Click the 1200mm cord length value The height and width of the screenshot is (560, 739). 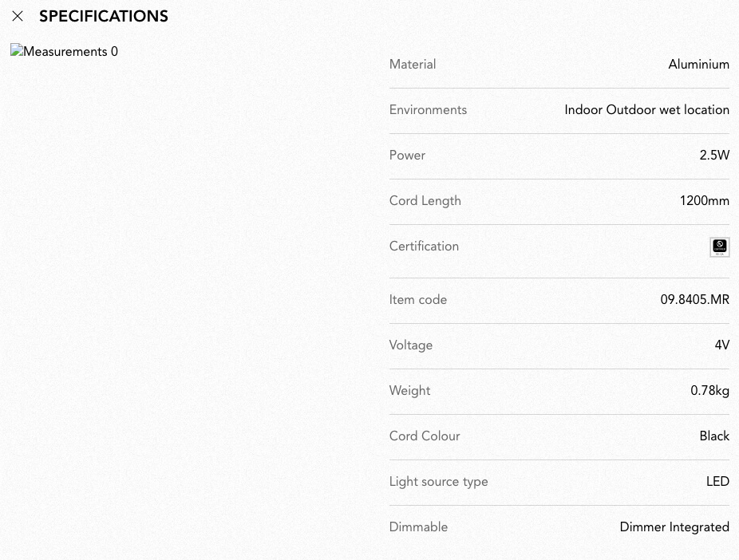705,201
